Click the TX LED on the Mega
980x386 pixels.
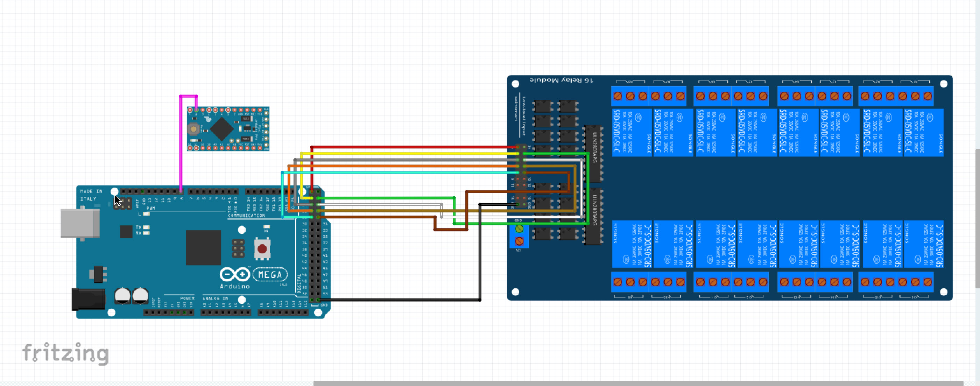pyautogui.click(x=146, y=227)
